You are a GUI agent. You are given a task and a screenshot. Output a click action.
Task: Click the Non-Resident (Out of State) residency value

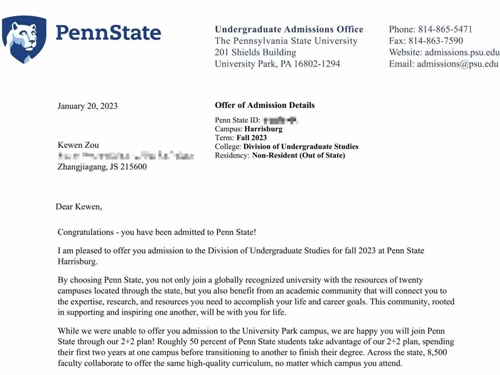coord(298,155)
